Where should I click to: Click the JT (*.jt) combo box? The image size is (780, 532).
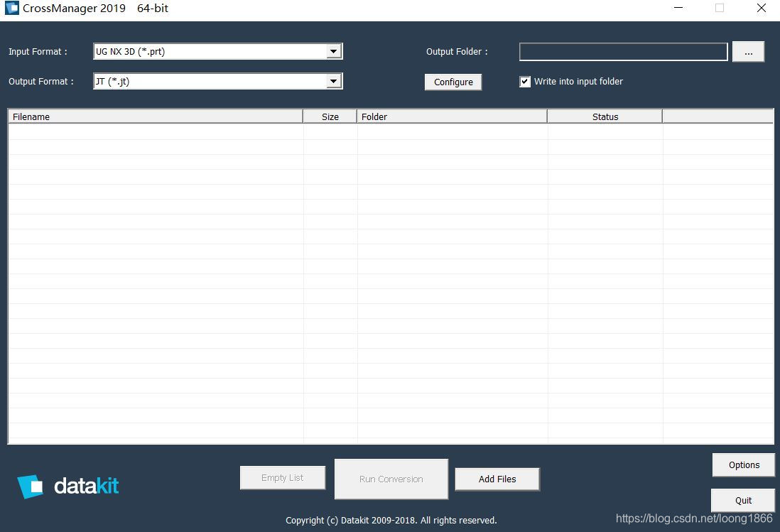[x=218, y=81]
